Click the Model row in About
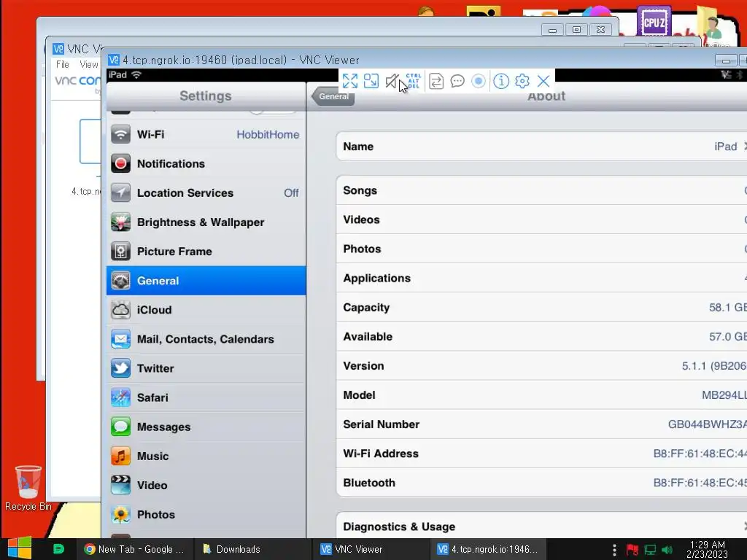The width and height of the screenshot is (747, 560). 542,394
